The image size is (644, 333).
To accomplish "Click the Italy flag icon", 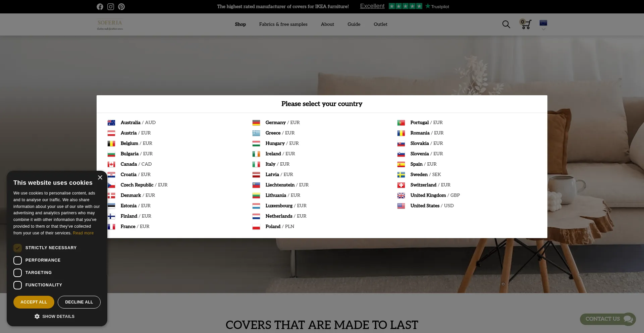I will (x=256, y=164).
